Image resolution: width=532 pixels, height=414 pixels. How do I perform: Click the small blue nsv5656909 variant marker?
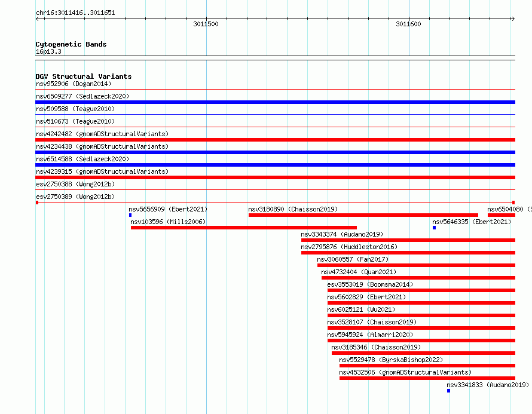(130, 215)
